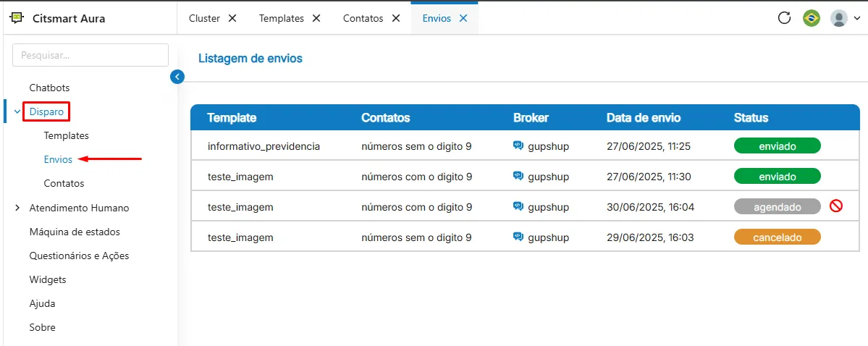Open Máquina de estados menu item
This screenshot has width=868, height=346.
pyautogui.click(x=74, y=232)
